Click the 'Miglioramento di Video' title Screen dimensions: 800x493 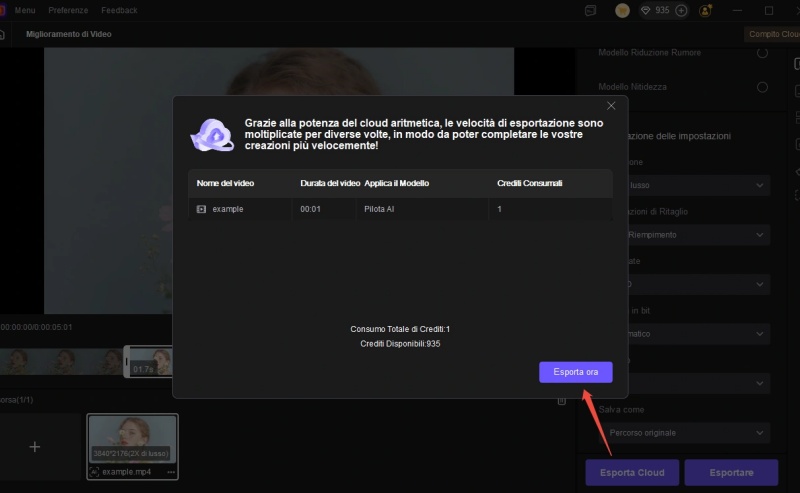(68, 34)
